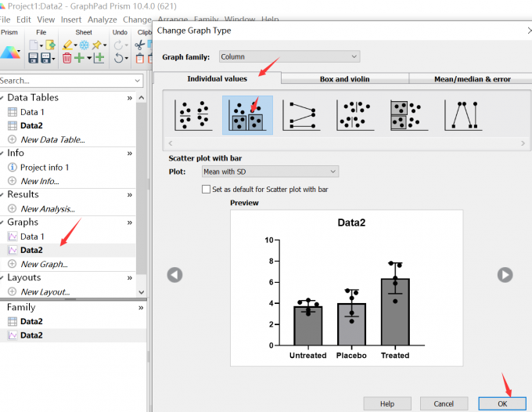The image size is (532, 412).
Task: Save project with floppy disk icon
Action: [x=33, y=58]
